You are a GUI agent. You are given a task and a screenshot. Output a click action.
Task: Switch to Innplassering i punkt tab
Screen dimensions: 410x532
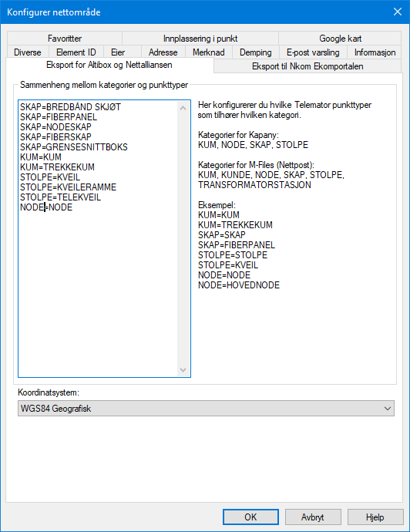(200, 39)
